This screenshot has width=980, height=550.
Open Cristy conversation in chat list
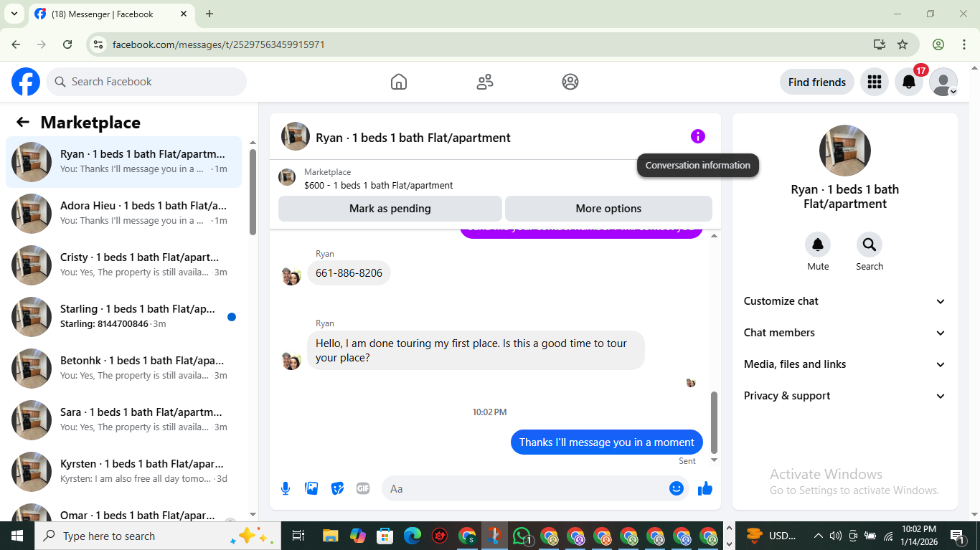123,265
